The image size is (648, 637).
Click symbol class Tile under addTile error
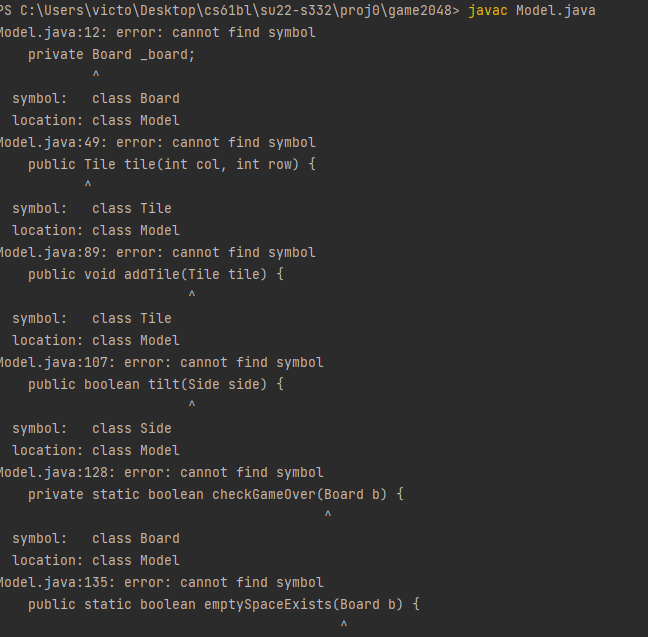92,318
